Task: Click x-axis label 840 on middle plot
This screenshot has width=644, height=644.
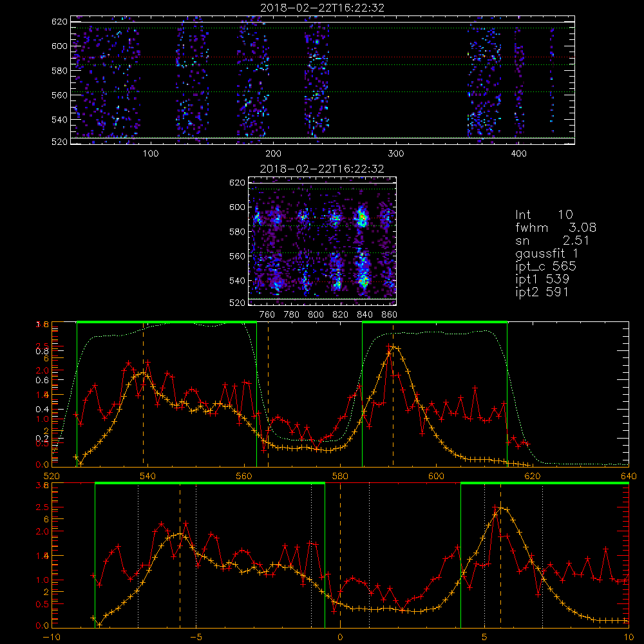Action: (365, 315)
